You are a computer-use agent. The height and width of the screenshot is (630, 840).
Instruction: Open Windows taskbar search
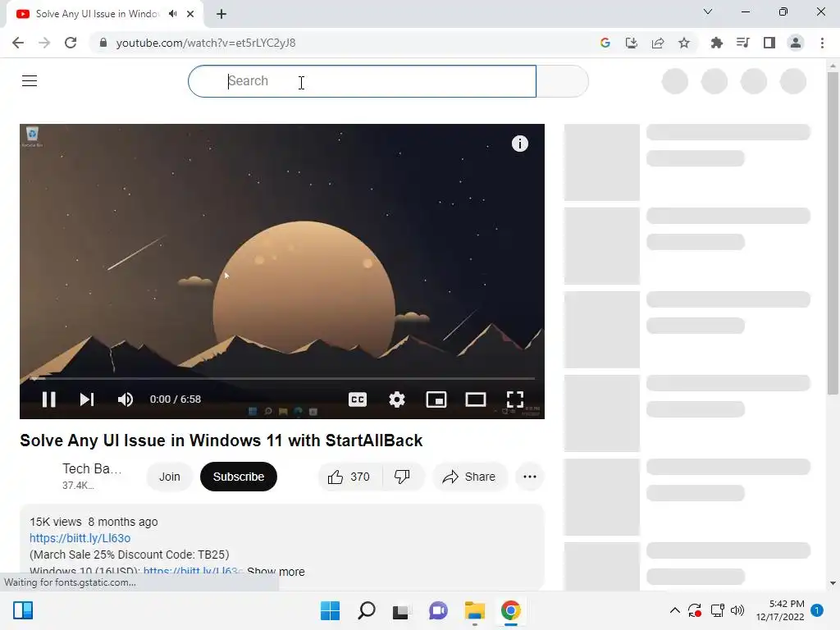point(367,610)
